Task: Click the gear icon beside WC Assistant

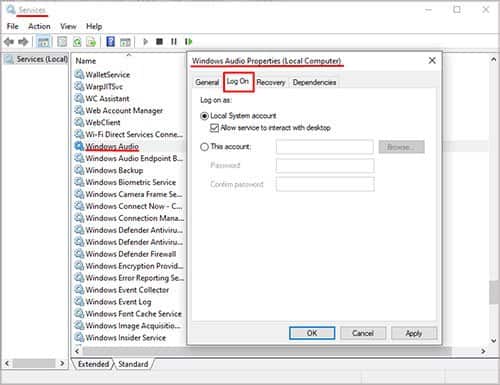Action: [79, 98]
